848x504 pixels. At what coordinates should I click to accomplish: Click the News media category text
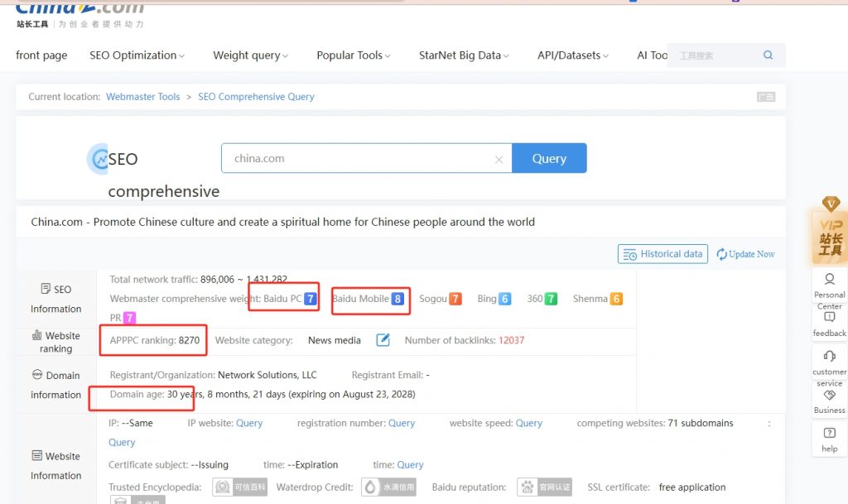click(335, 340)
